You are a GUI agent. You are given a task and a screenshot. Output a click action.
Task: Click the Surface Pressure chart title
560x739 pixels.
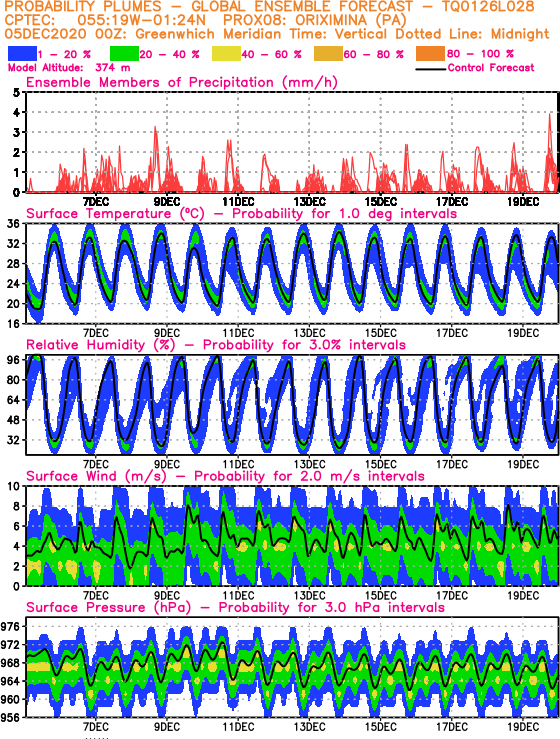point(235,607)
